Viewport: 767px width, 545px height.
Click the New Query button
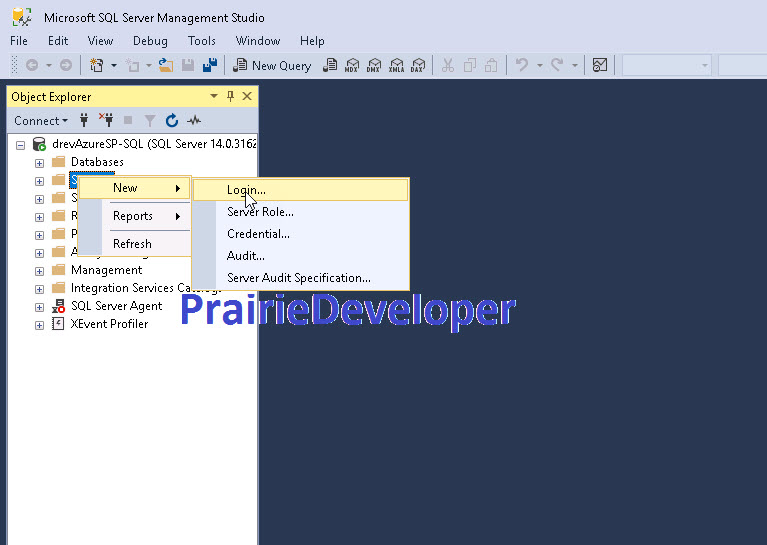(272, 66)
